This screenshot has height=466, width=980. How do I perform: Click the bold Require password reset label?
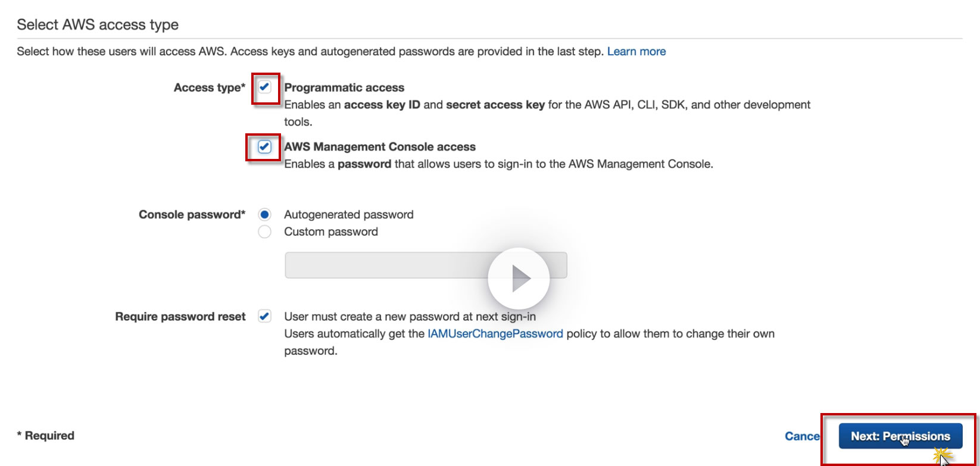pos(180,317)
